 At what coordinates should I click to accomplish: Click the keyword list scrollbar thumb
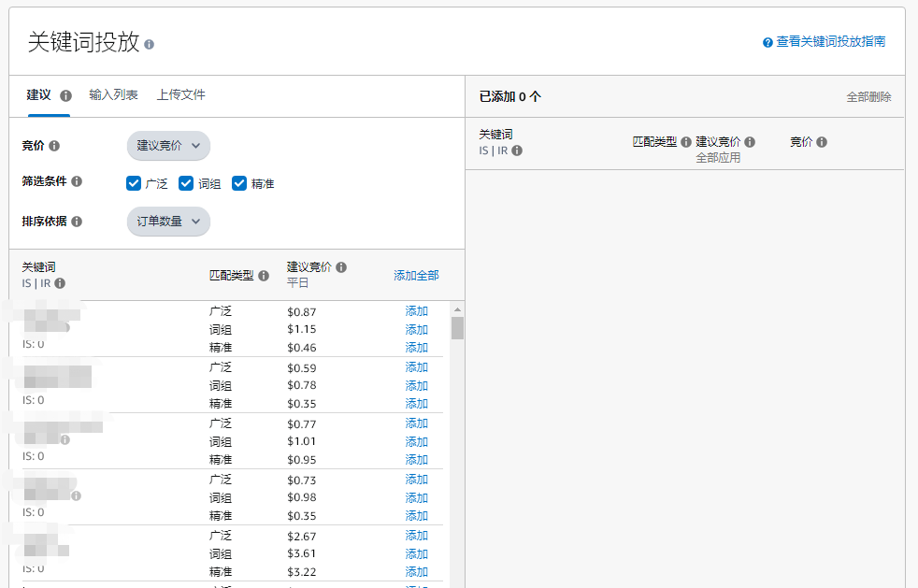(x=457, y=327)
